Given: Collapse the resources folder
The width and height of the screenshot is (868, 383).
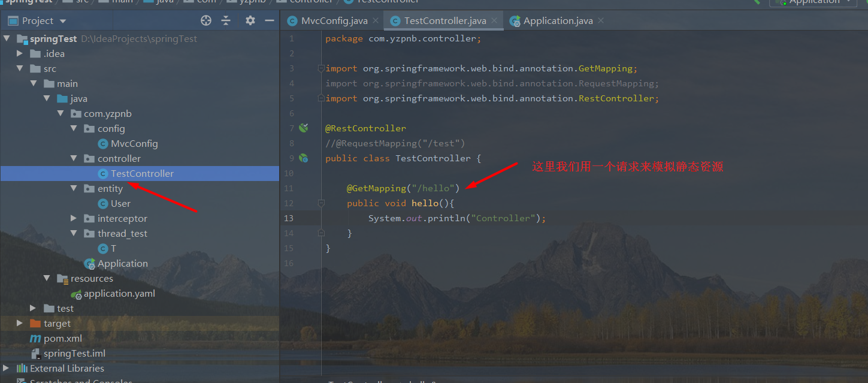Looking at the screenshot, I should [47, 279].
